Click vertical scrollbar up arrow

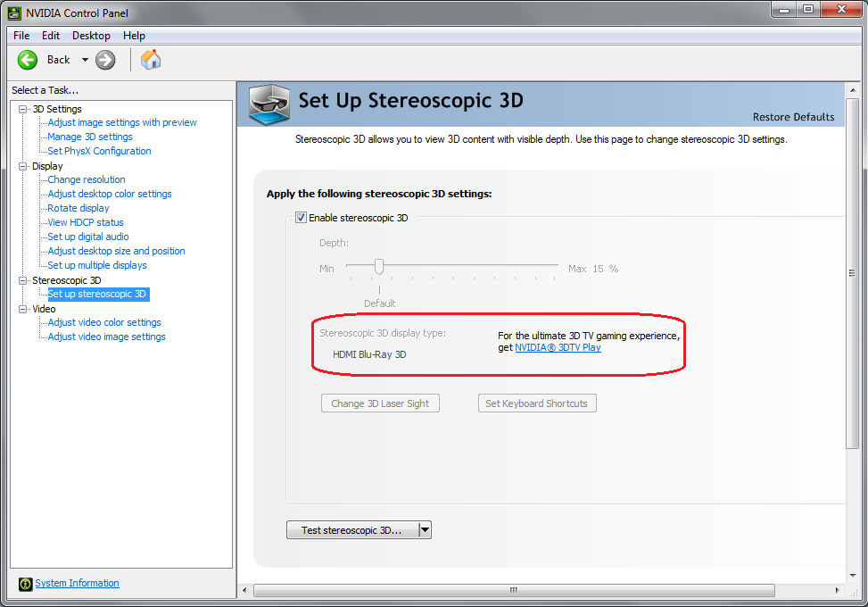tap(853, 90)
